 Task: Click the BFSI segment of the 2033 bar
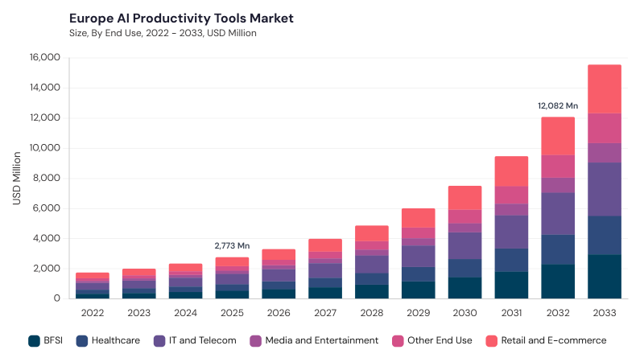(605, 277)
